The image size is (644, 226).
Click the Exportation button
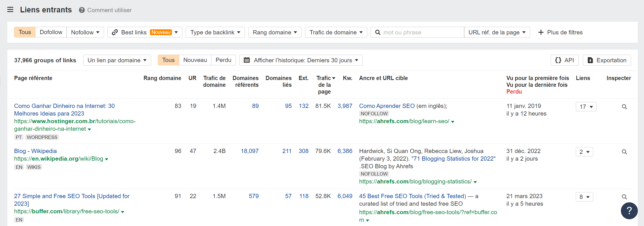click(607, 60)
